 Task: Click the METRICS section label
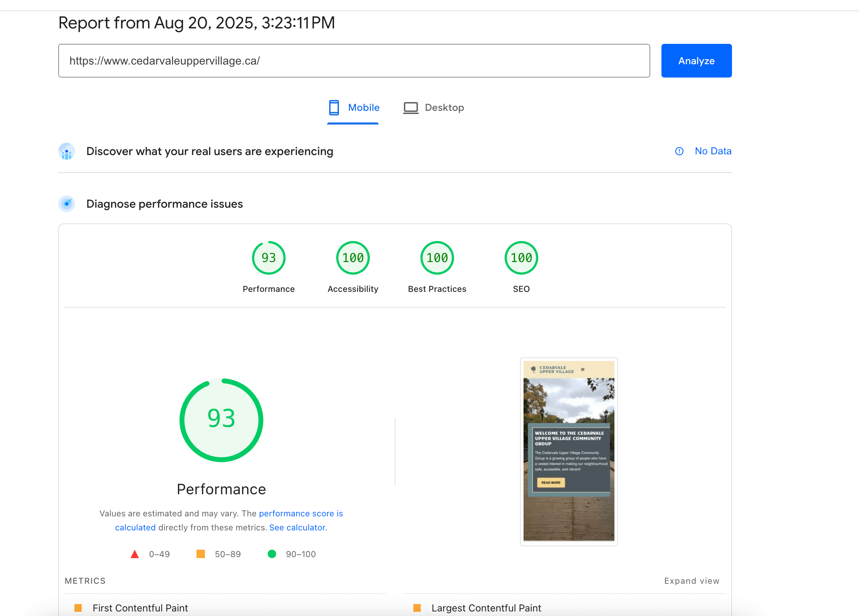coord(85,581)
